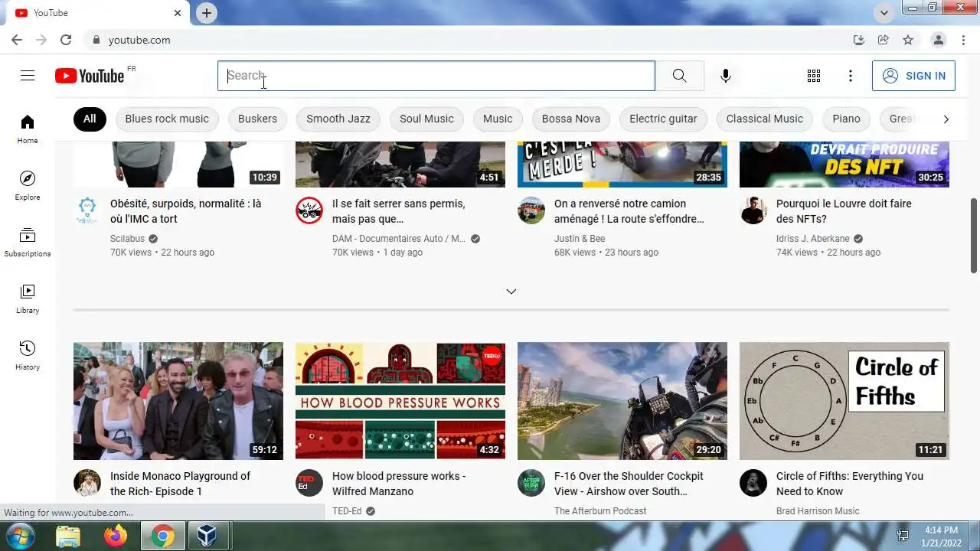Image resolution: width=980 pixels, height=551 pixels.
Task: Click the browser back arrow
Action: pyautogui.click(x=17, y=40)
